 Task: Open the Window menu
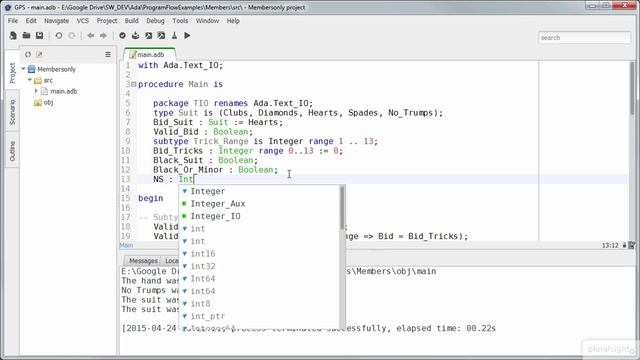(x=207, y=21)
